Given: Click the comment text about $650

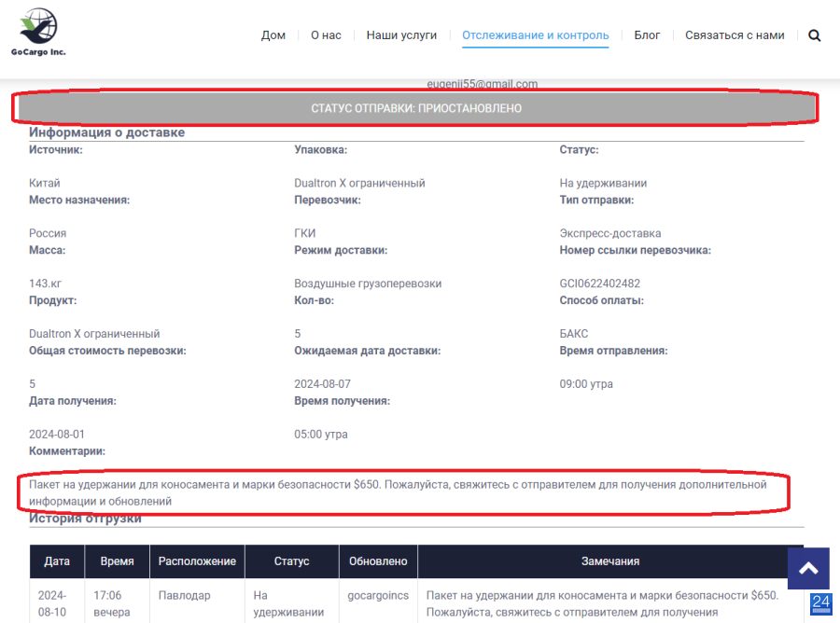Looking at the screenshot, I should [398, 493].
